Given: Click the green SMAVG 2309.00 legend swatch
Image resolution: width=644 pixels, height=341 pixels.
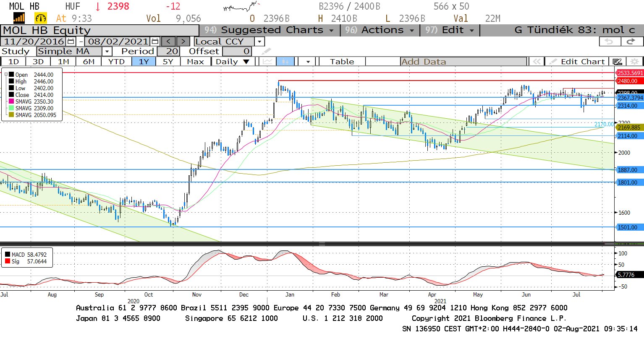Looking at the screenshot, I should coord(11,108).
